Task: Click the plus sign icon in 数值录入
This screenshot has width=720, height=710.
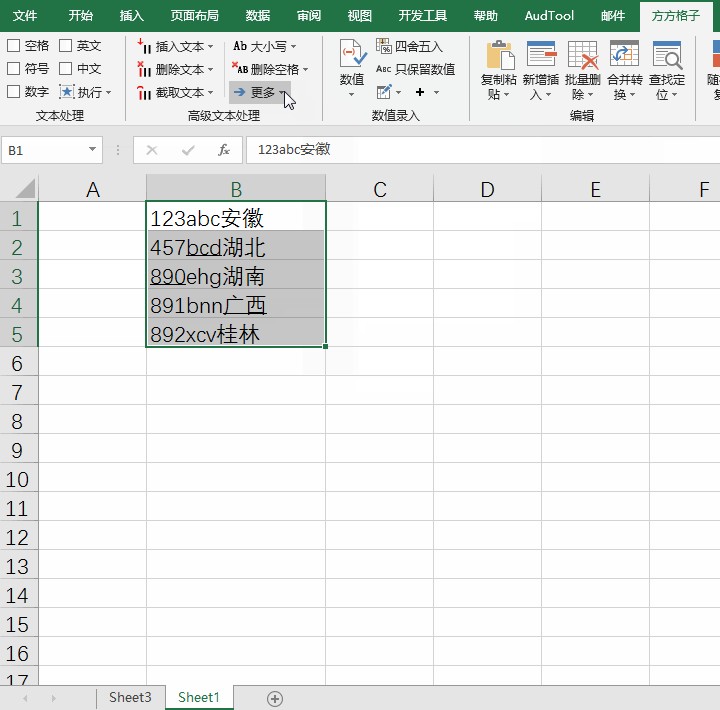Action: pyautogui.click(x=420, y=92)
